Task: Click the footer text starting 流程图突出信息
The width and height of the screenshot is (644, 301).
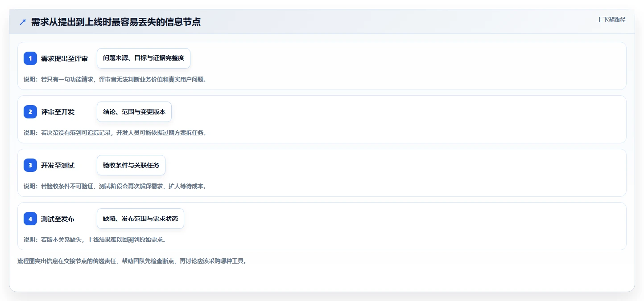Action: [132, 261]
